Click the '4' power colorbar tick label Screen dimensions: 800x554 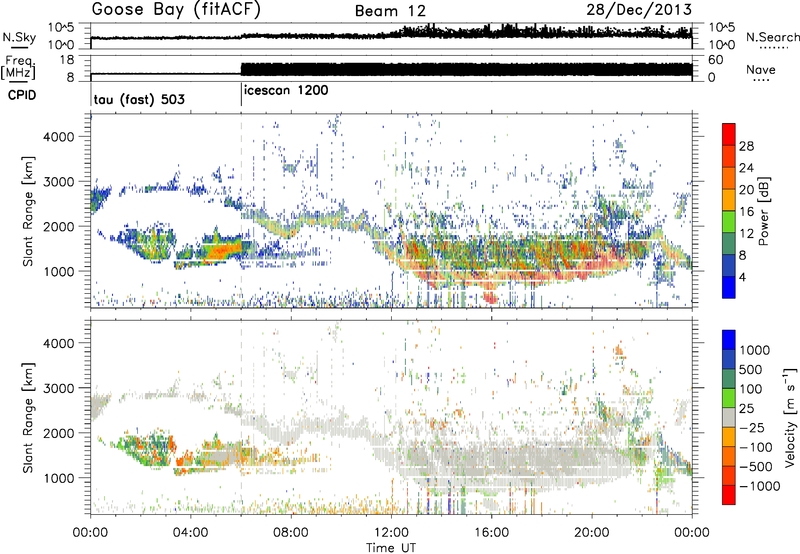[x=743, y=277]
